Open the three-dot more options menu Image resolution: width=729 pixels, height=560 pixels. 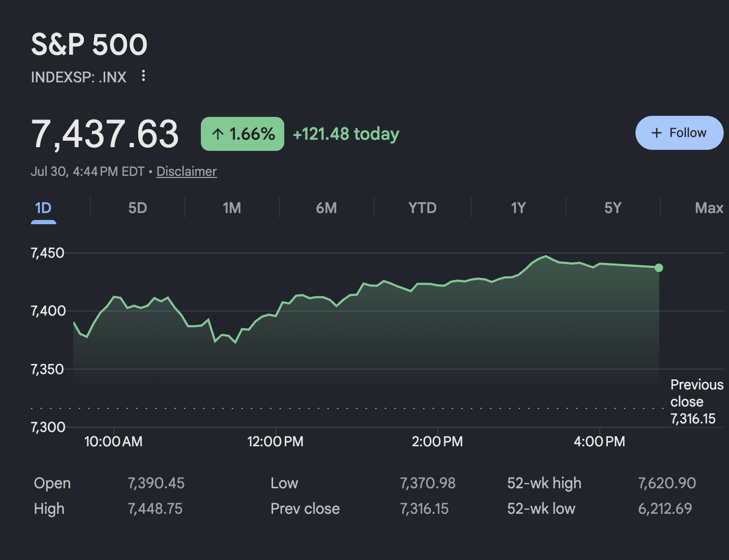[x=143, y=76]
